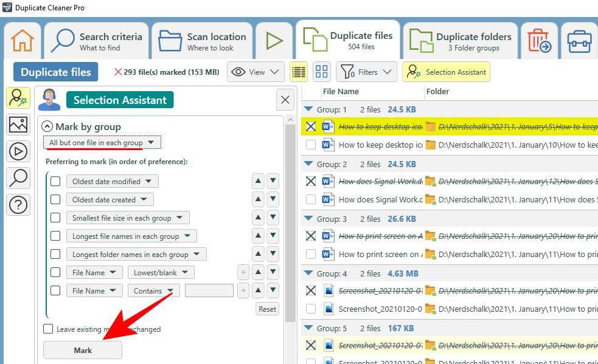Screen dimensions: 598x364
Task: Click blue Duplicate files header button
Action: pyautogui.click(x=56, y=72)
